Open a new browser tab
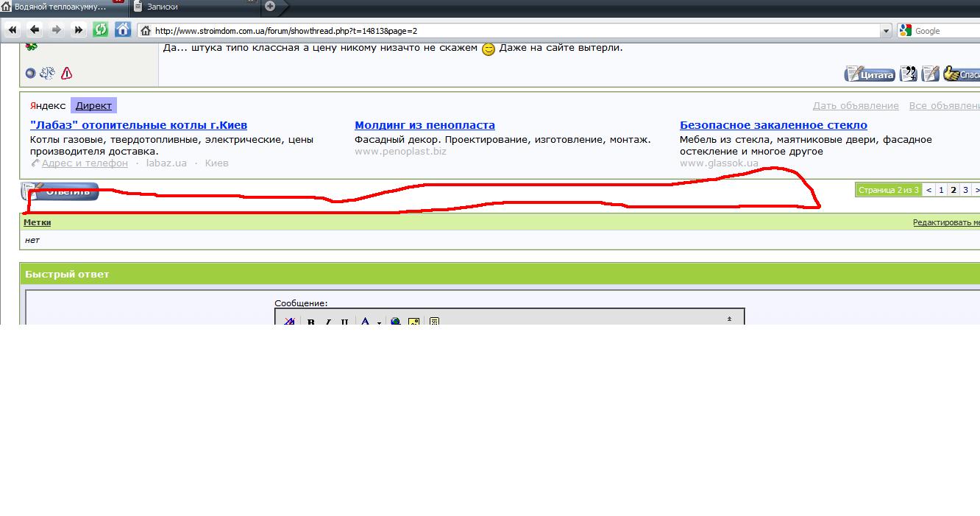The image size is (980, 516). (270, 7)
